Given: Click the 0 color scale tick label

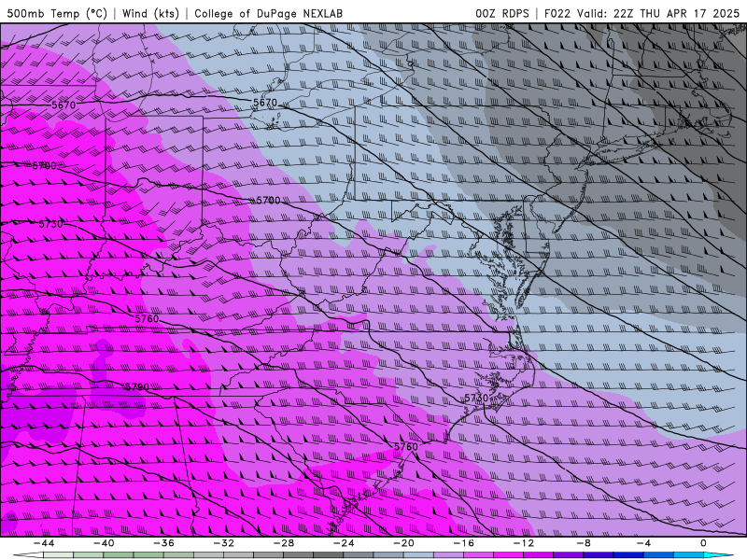Looking at the screenshot, I should pos(703,543).
